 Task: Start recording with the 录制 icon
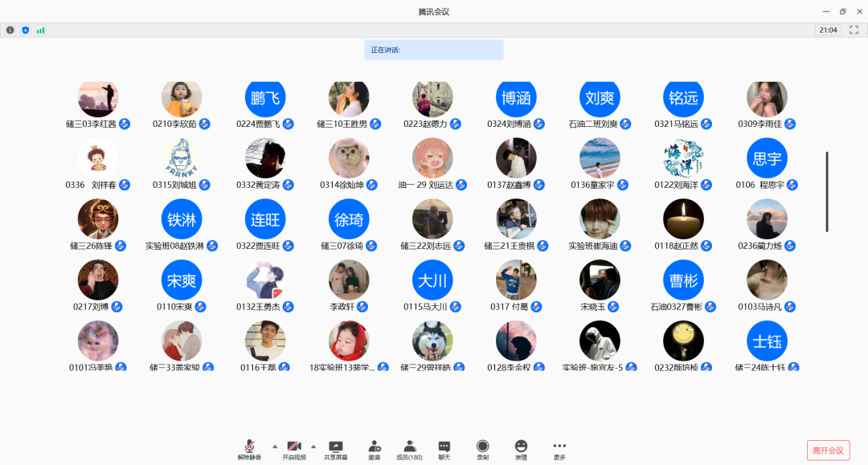click(482, 450)
